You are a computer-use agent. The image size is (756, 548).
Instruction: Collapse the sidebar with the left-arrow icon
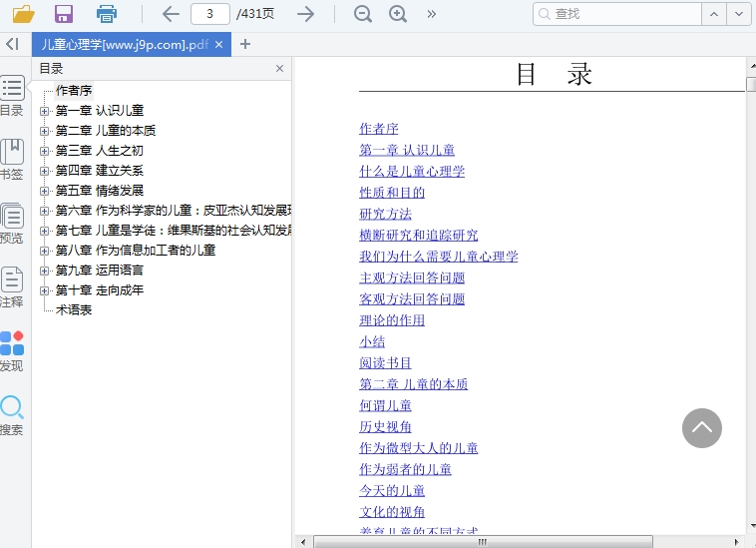[12, 44]
